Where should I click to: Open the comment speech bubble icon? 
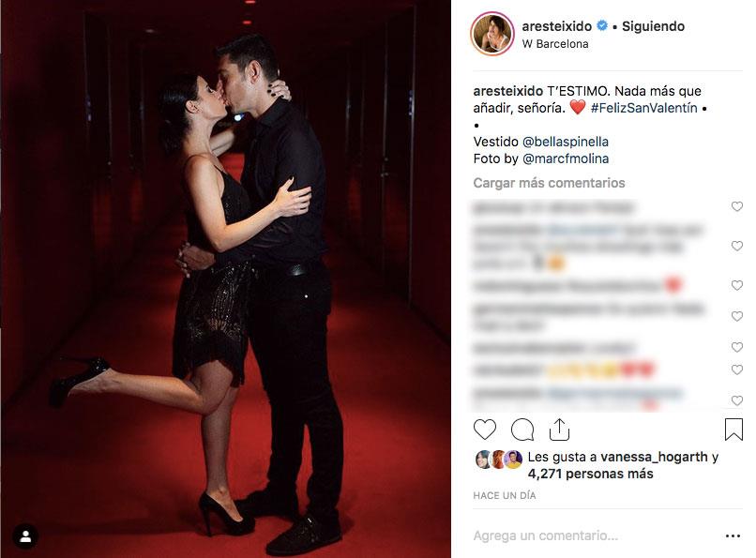522,430
